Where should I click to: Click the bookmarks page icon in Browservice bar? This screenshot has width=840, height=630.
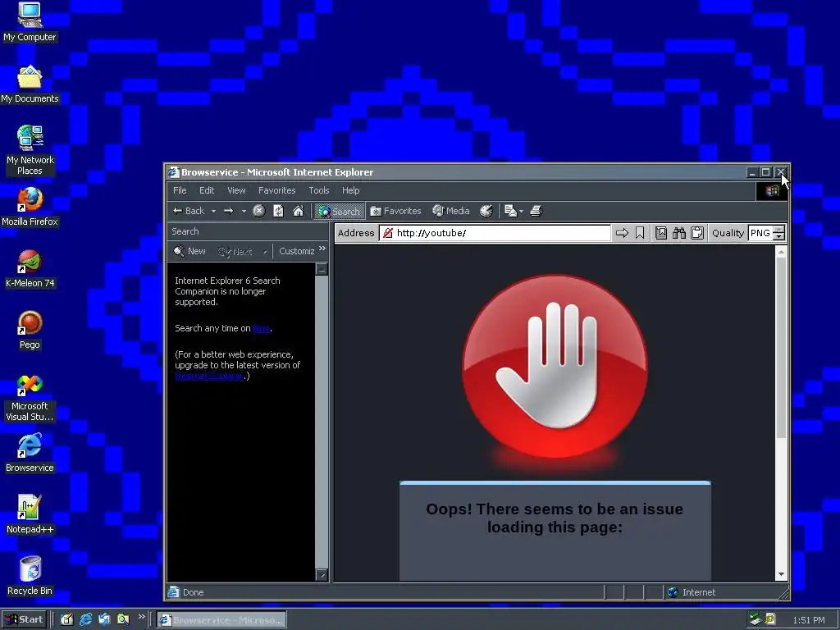pyautogui.click(x=661, y=233)
